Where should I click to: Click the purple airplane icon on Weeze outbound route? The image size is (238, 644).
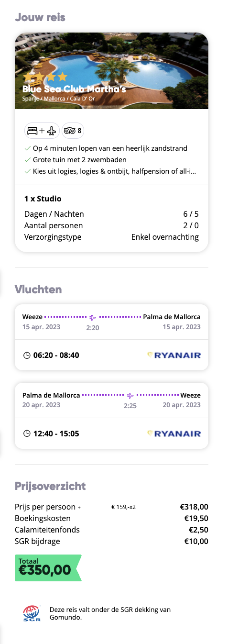[x=93, y=317]
